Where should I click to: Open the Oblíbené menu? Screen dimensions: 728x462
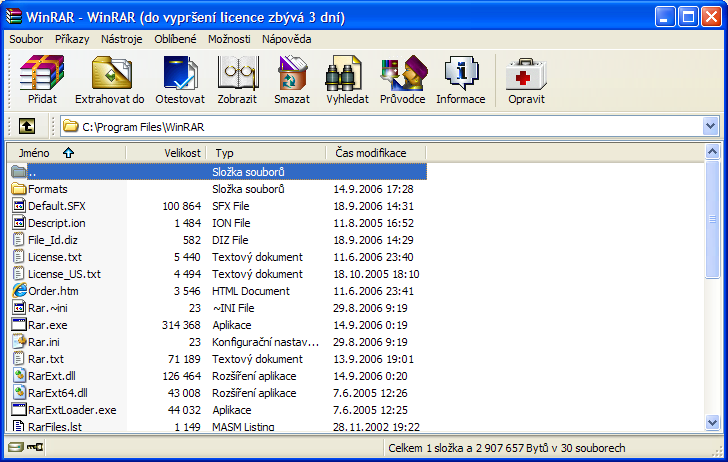175,39
